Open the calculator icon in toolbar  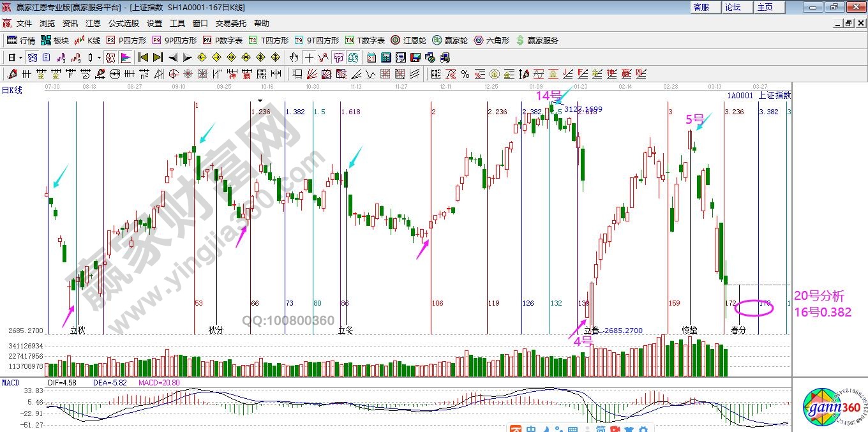click(x=385, y=57)
